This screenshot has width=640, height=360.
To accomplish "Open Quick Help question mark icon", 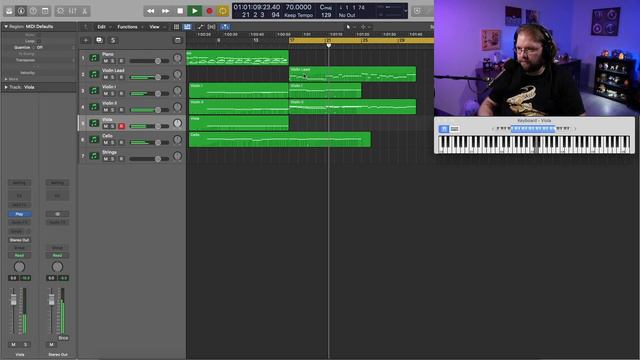I will coord(33,11).
